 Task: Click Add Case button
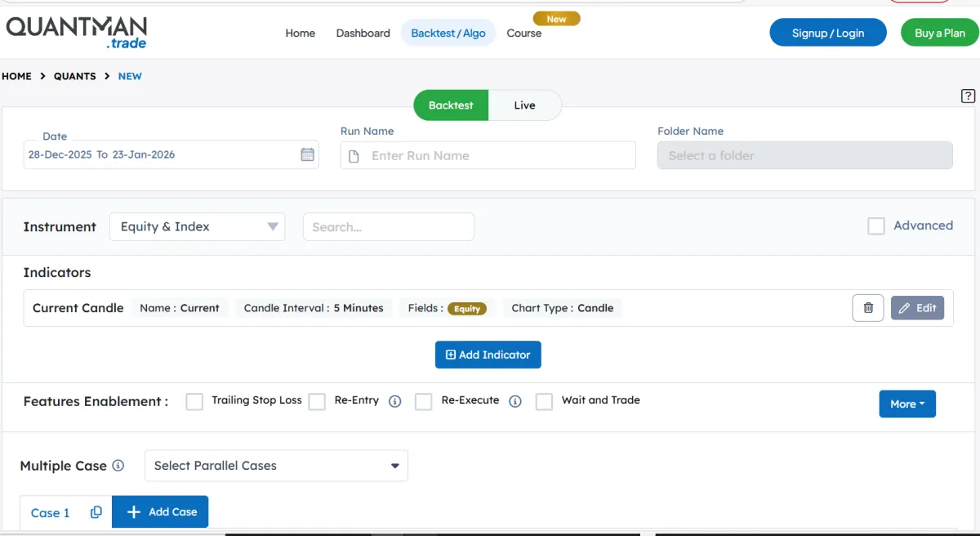pyautogui.click(x=160, y=512)
